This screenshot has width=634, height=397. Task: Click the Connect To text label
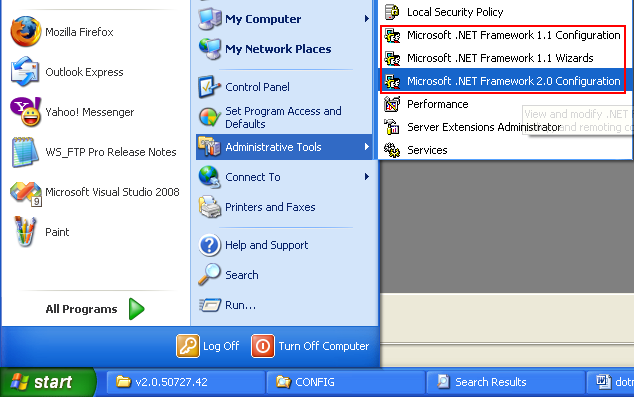(253, 177)
